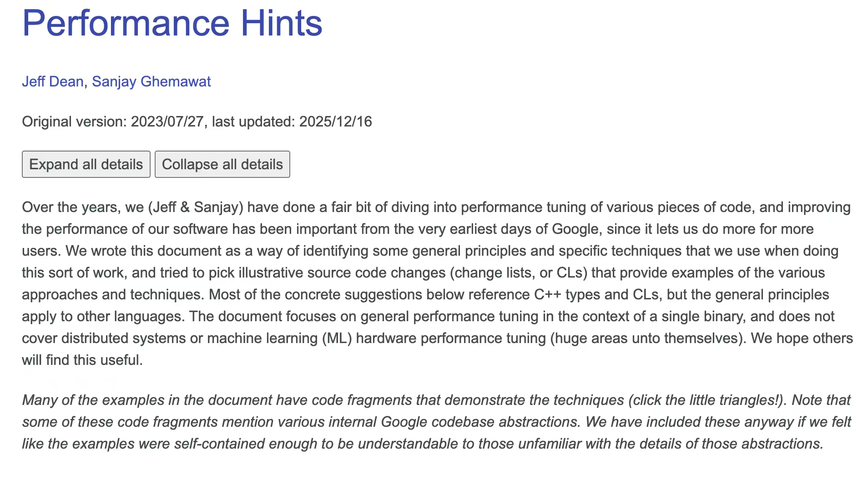Click the sentence will find this useful

82,360
